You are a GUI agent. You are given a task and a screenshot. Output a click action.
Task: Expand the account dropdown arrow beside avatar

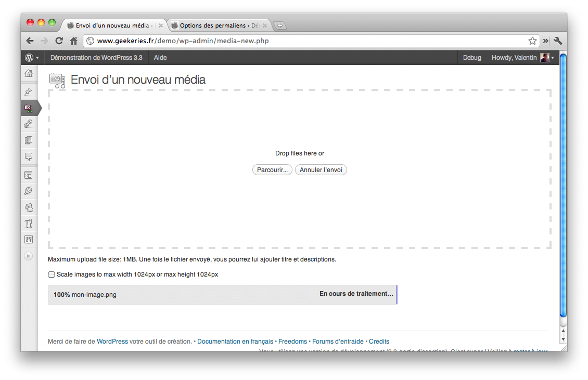(x=553, y=58)
